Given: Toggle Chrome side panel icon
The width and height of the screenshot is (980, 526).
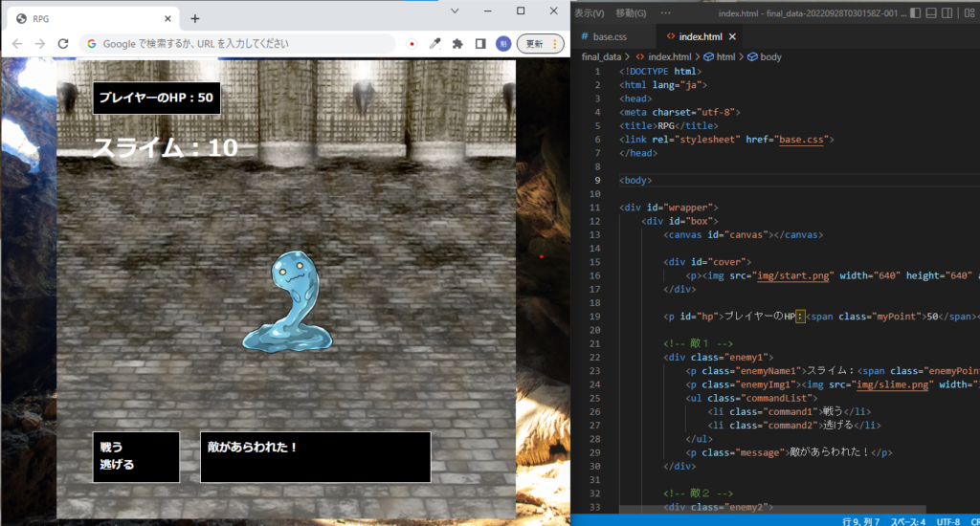Looking at the screenshot, I should click(480, 44).
